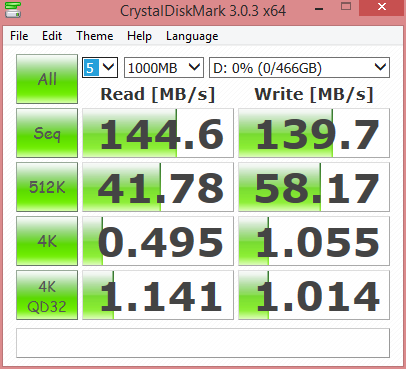The width and height of the screenshot is (406, 369).
Task: Start the 4K QD32 test
Action: pos(47,295)
